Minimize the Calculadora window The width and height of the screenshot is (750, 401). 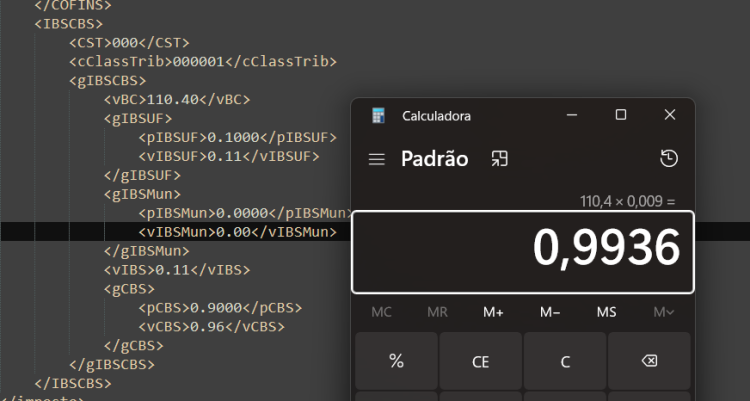[572, 115]
